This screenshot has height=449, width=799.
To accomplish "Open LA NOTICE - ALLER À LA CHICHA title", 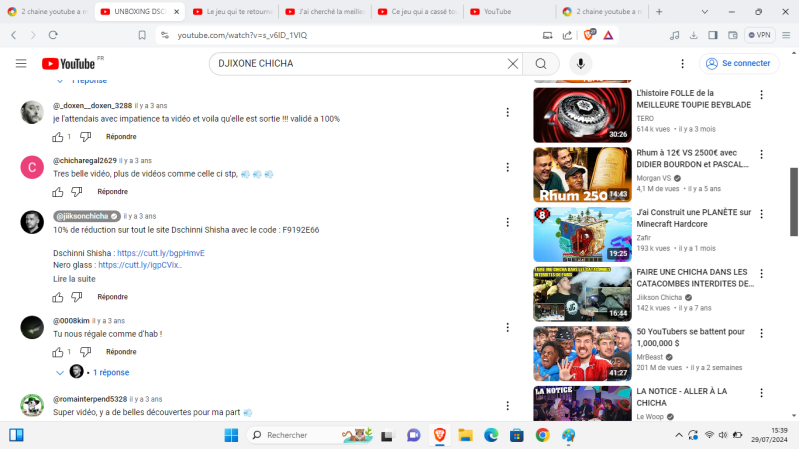I will click(x=682, y=397).
